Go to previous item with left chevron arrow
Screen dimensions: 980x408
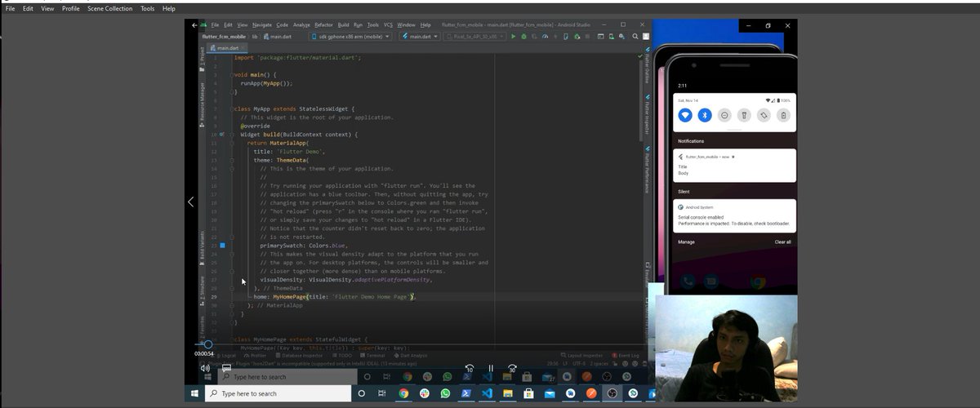(x=190, y=202)
